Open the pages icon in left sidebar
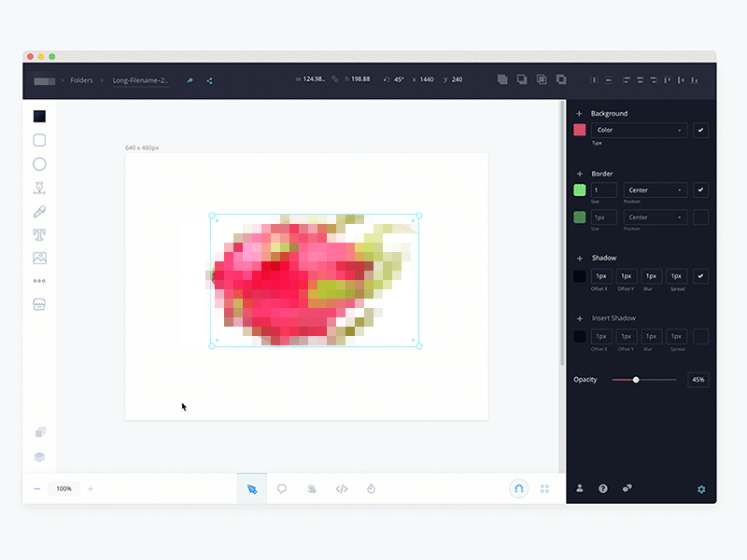The image size is (747, 560). pyautogui.click(x=40, y=432)
